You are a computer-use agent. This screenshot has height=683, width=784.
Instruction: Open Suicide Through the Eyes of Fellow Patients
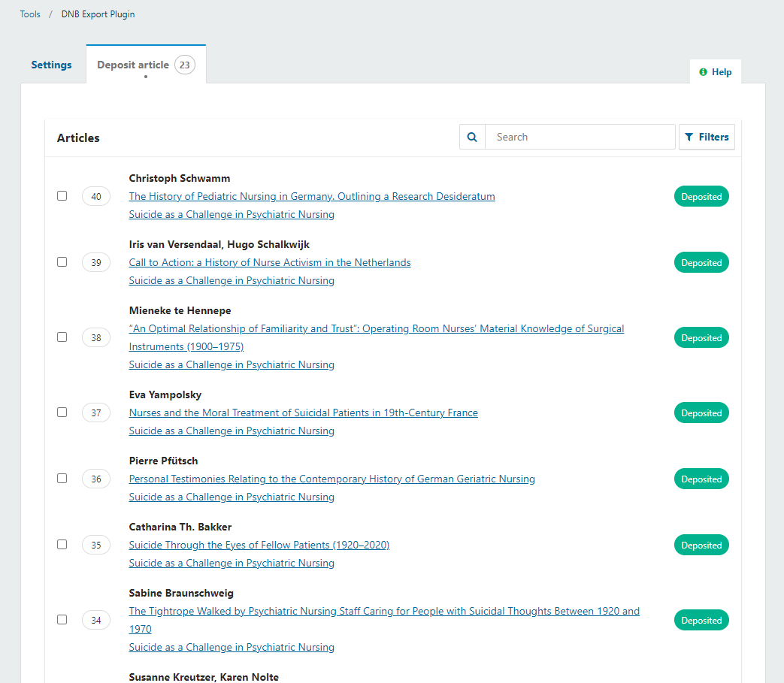point(259,545)
